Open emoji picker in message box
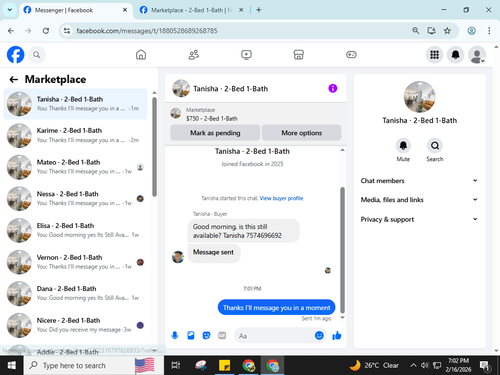 [319, 335]
